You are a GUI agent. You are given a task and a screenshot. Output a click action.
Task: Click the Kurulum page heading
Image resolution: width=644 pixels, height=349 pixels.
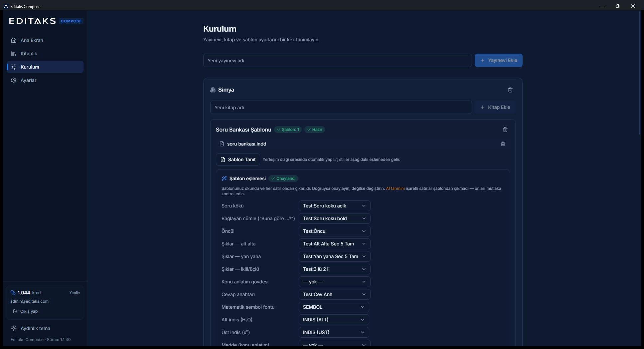point(220,29)
